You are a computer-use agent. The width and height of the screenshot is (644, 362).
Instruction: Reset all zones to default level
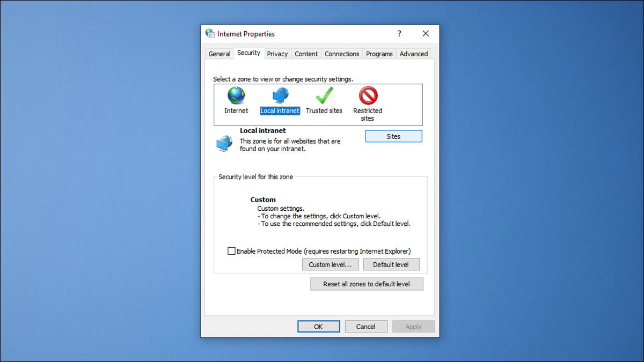point(367,284)
